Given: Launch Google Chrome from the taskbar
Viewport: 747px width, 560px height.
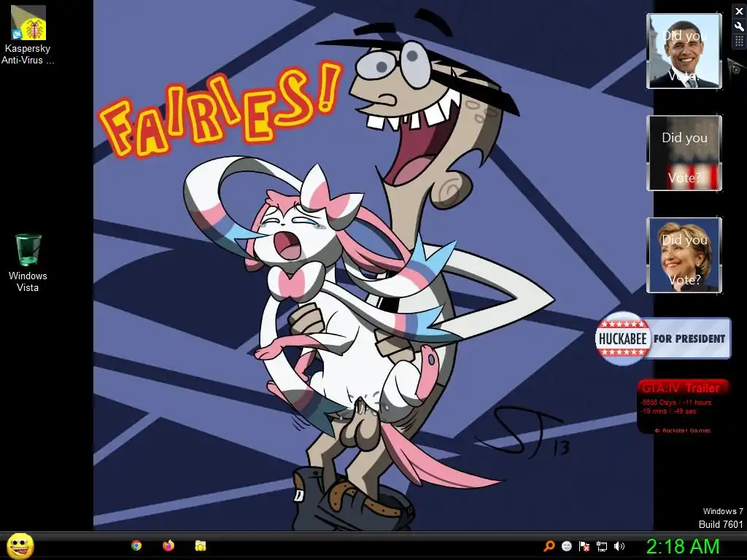Looking at the screenshot, I should (x=136, y=545).
